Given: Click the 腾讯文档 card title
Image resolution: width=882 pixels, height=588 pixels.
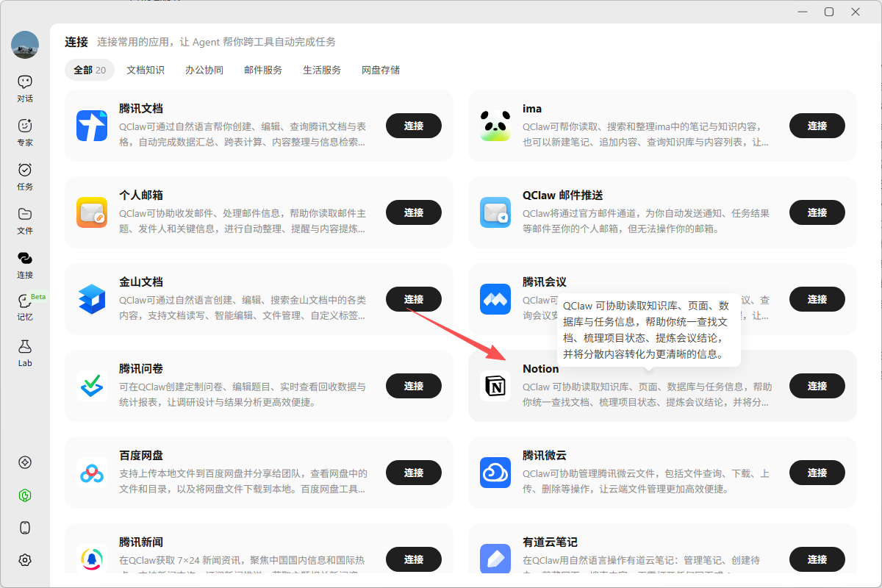Looking at the screenshot, I should pyautogui.click(x=141, y=108).
